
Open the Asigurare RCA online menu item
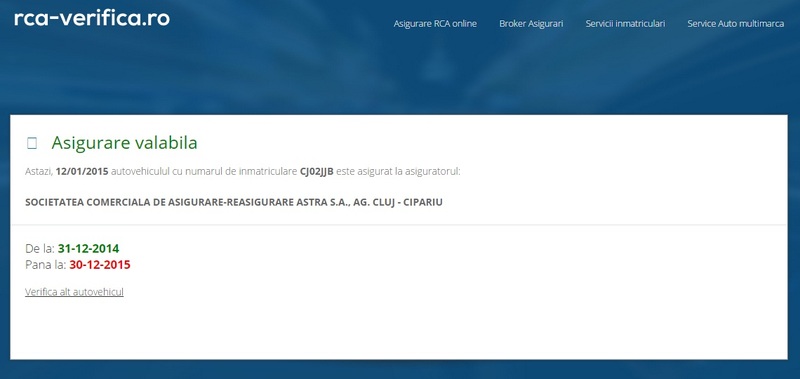pos(435,23)
